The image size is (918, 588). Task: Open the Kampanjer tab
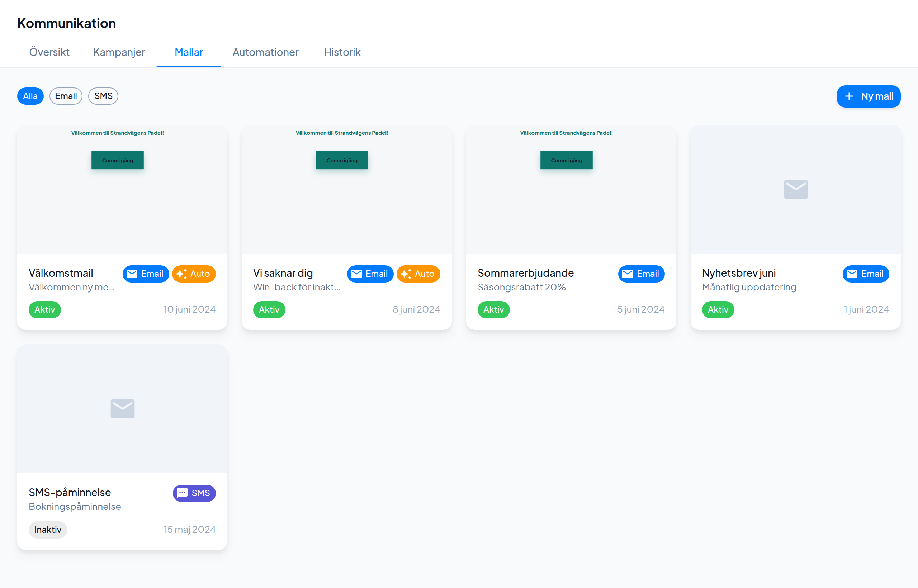119,52
